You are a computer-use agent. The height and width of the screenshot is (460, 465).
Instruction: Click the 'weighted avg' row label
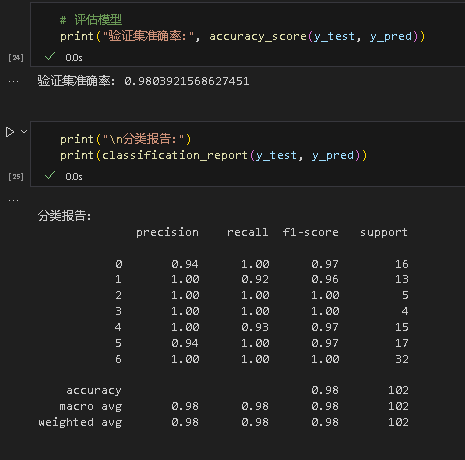coord(80,423)
